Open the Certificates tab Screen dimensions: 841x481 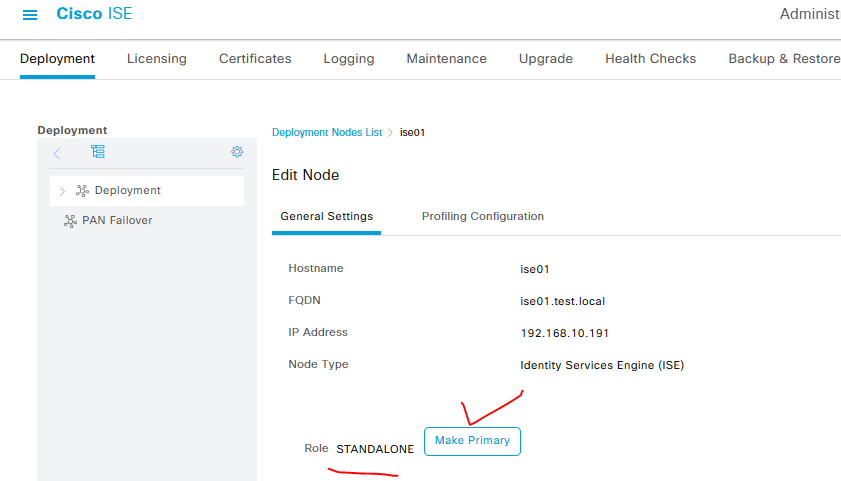click(x=255, y=58)
